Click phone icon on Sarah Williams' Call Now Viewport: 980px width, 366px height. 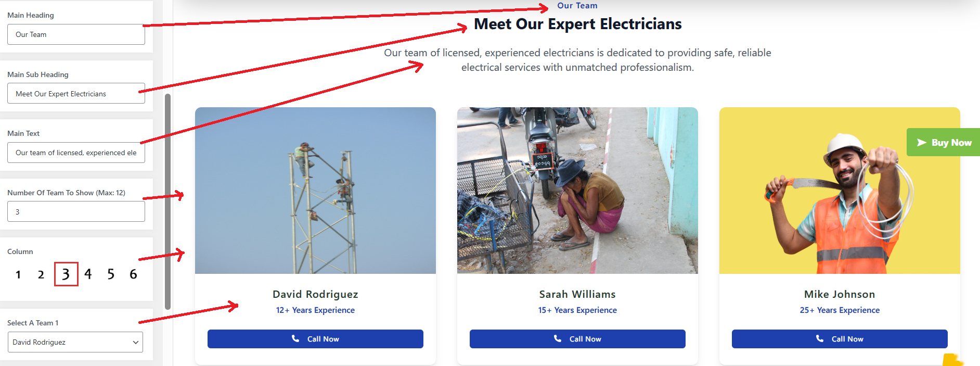click(x=558, y=338)
